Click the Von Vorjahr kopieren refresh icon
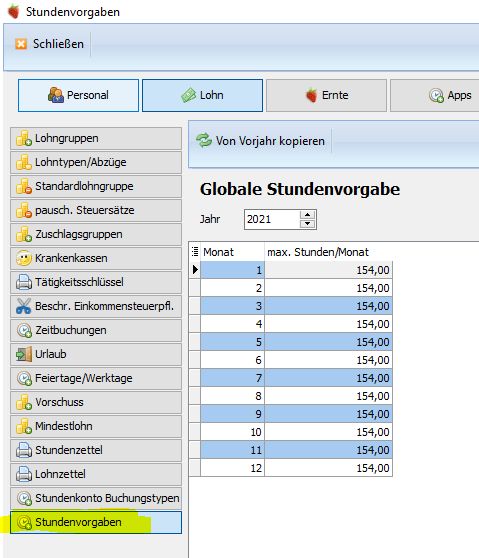The width and height of the screenshot is (479, 558). click(204, 141)
